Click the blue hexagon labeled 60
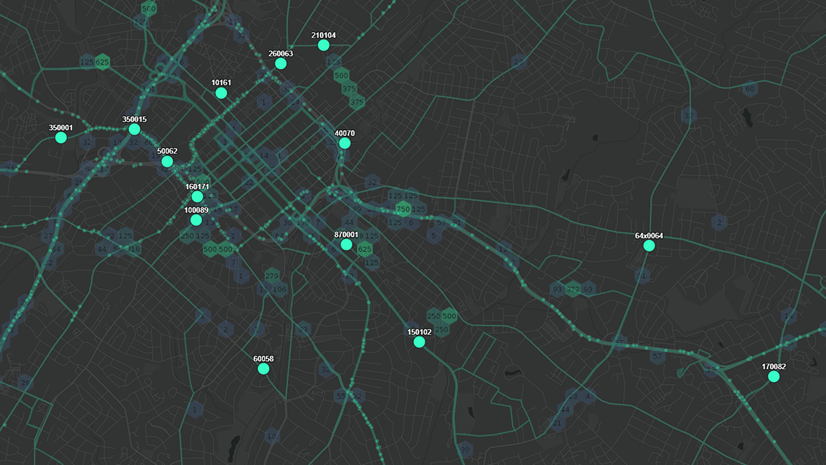Image resolution: width=826 pixels, height=465 pixels. tap(750, 89)
